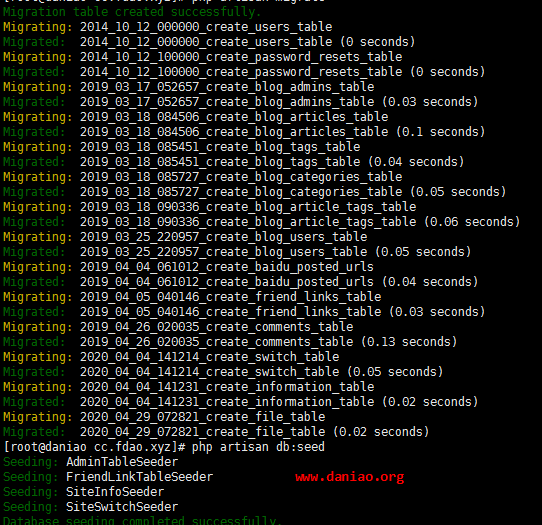Select the FriendLinkTableSeeder text

[140, 477]
